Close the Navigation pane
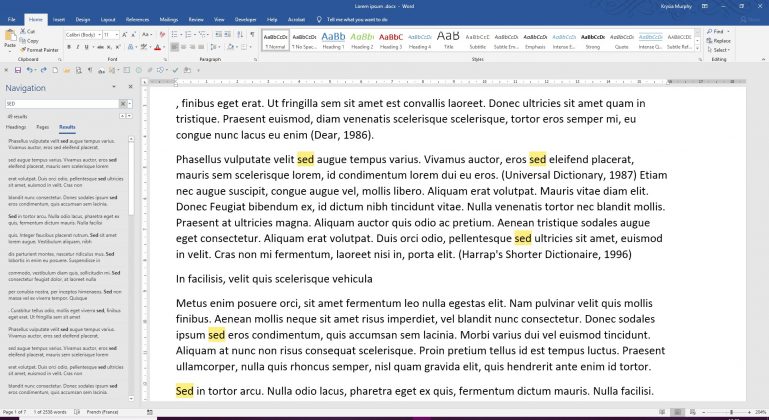The width and height of the screenshot is (769, 420). tap(130, 87)
